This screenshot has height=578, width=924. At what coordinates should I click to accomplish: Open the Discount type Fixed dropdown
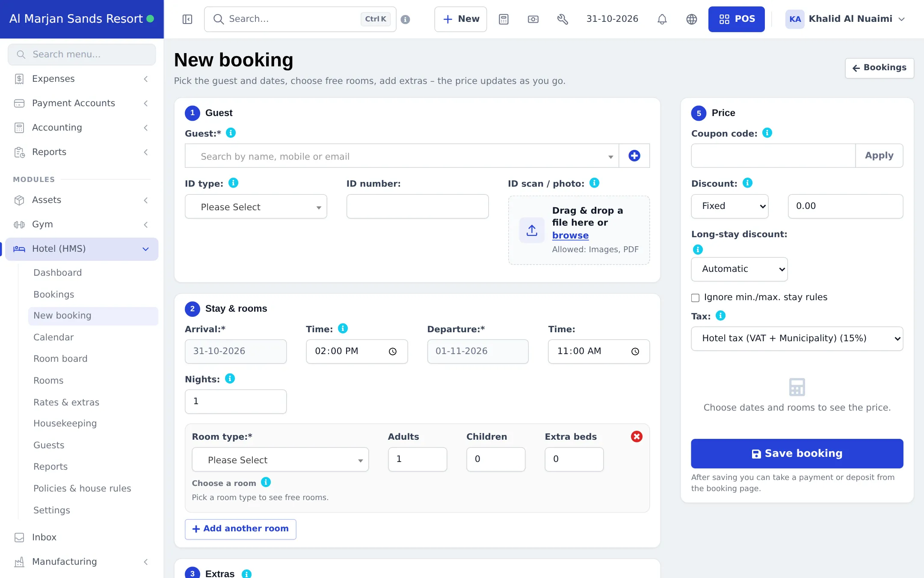(729, 206)
